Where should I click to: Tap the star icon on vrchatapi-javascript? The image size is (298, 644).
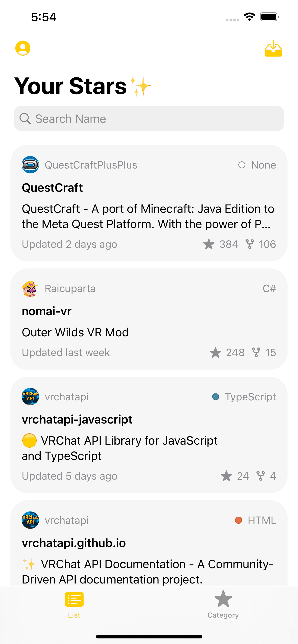point(227,476)
